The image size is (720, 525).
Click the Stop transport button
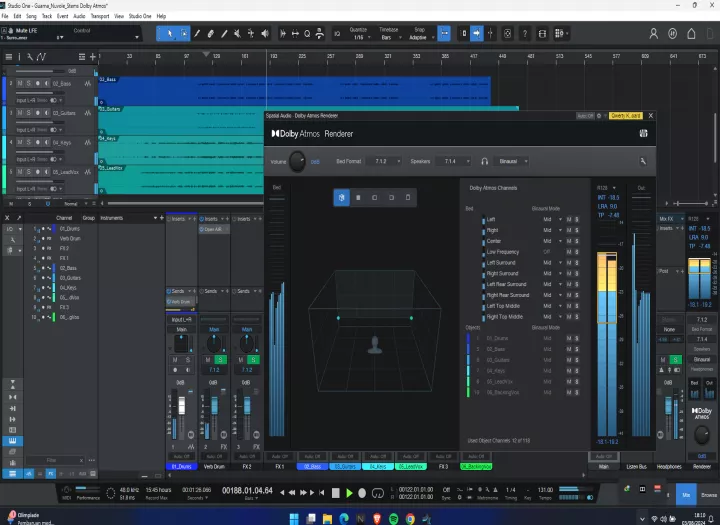coord(336,493)
